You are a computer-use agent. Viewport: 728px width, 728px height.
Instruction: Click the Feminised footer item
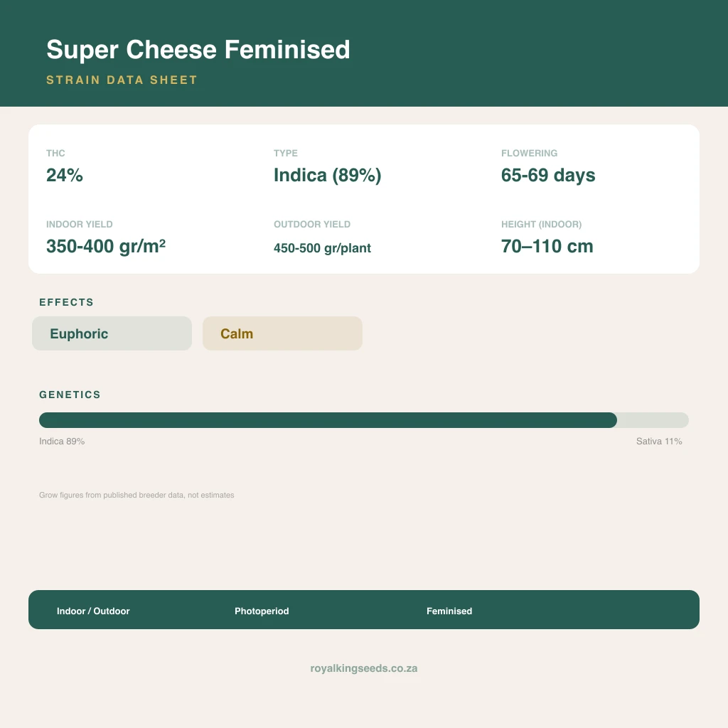click(x=449, y=611)
